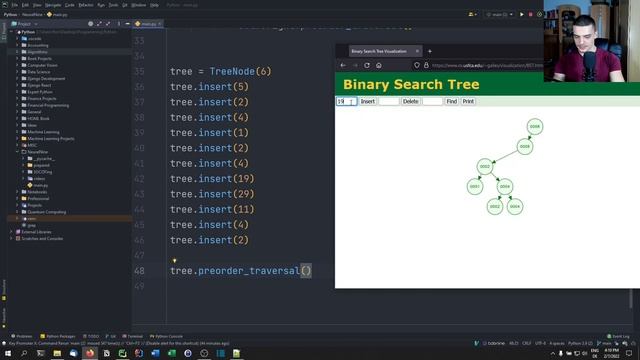The height and width of the screenshot is (360, 640).
Task: Open Firefox from the Windows taskbar
Action: [x=90, y=353]
